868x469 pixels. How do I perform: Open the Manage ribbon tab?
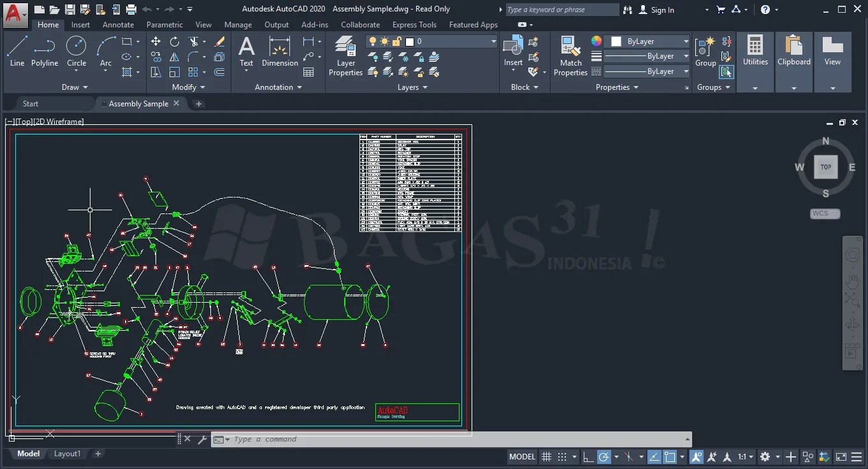coord(238,25)
